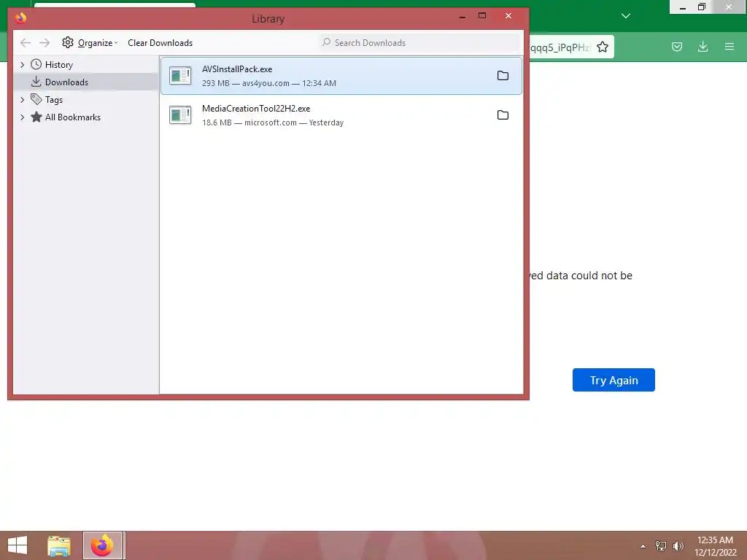
Task: Click the Firefox taskbar icon
Action: click(102, 545)
